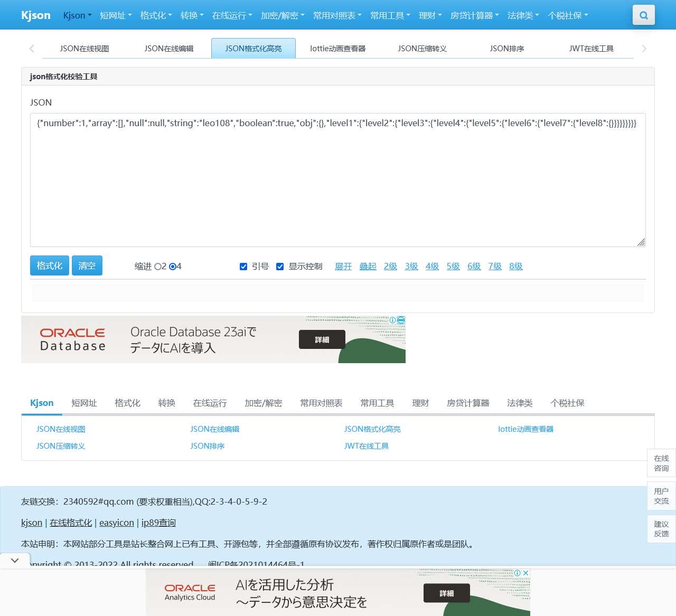This screenshot has width=676, height=616.
Task: Expand the 常用工具 navbar dropdown
Action: point(390,15)
